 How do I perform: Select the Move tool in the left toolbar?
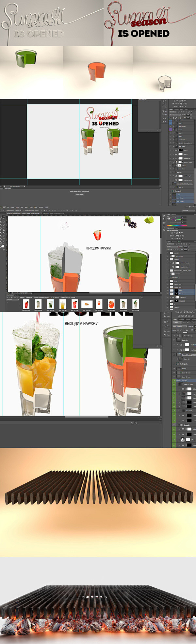pos(4,216)
